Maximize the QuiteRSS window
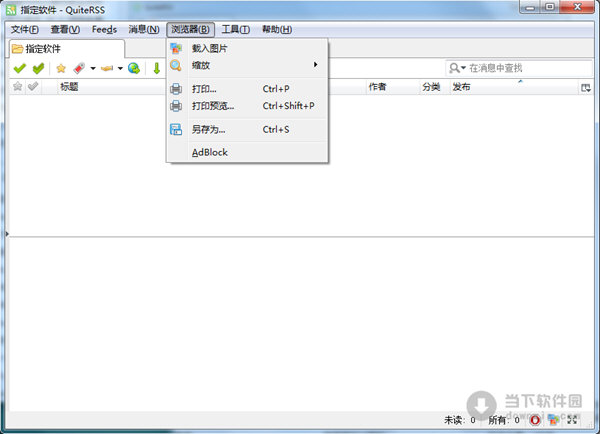The image size is (600, 434). (549, 7)
